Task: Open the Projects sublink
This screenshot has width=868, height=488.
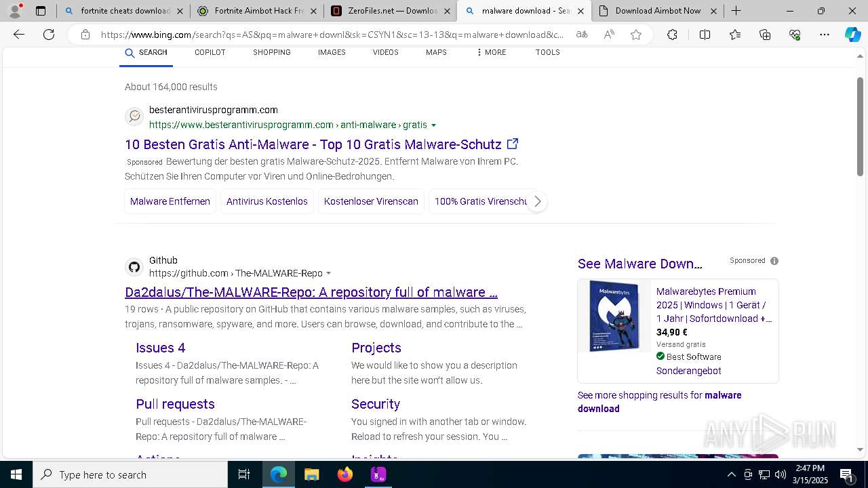Action: pyautogui.click(x=376, y=348)
